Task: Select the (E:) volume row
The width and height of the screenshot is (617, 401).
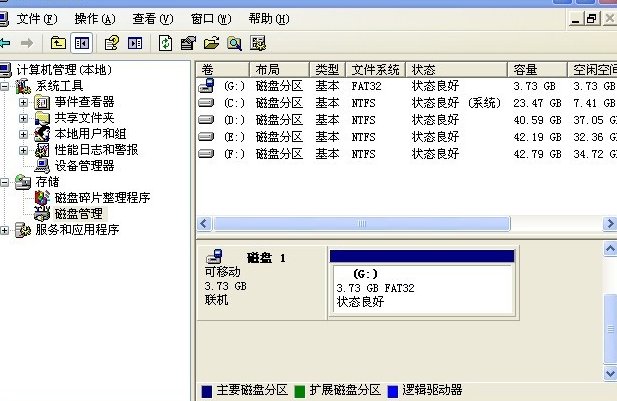Action: pyautogui.click(x=406, y=137)
